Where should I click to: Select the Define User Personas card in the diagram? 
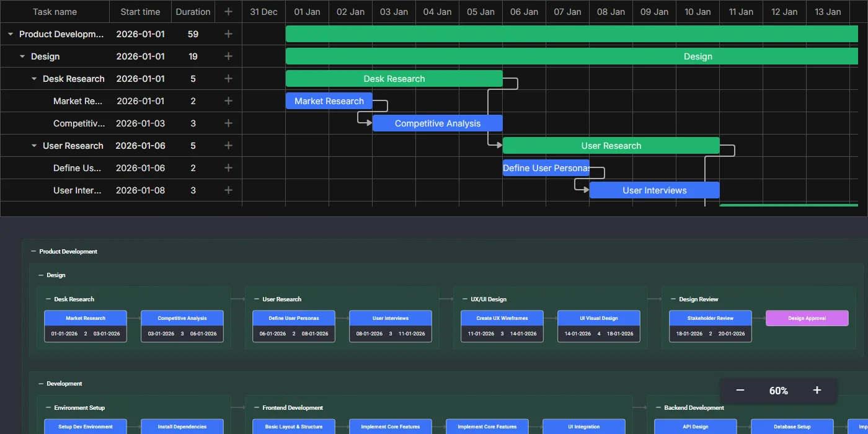point(294,326)
